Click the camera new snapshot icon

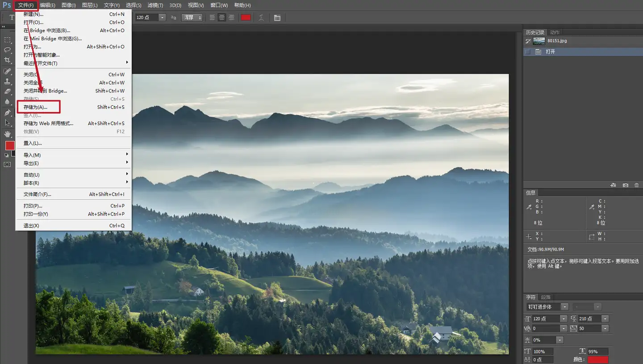click(626, 185)
